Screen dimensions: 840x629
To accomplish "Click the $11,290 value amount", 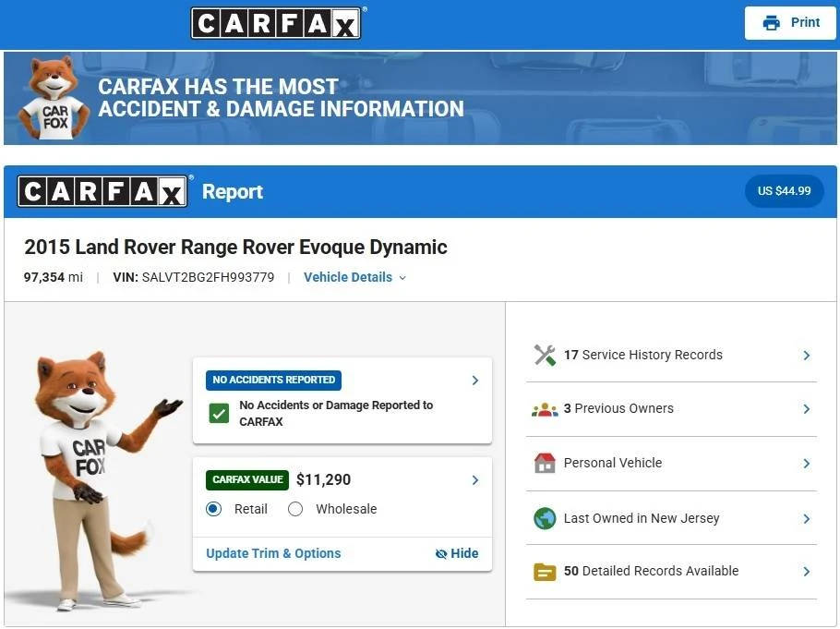I will click(x=324, y=480).
